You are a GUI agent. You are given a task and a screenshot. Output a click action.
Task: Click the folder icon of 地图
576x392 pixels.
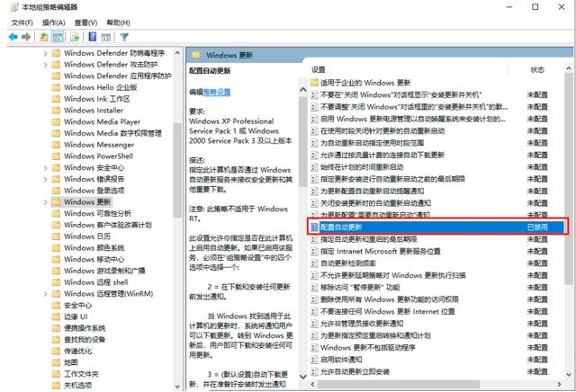coord(56,362)
